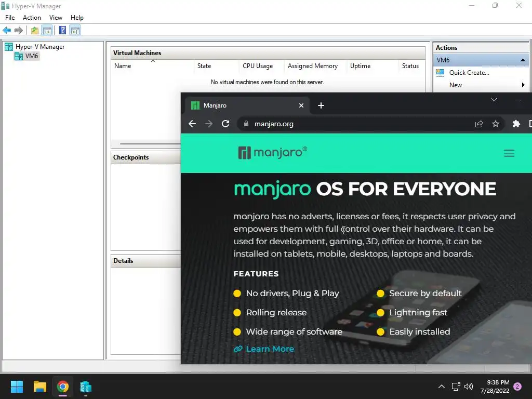Viewport: 532px width, 399px height.
Task: Go back in Chrome
Action: click(192, 124)
